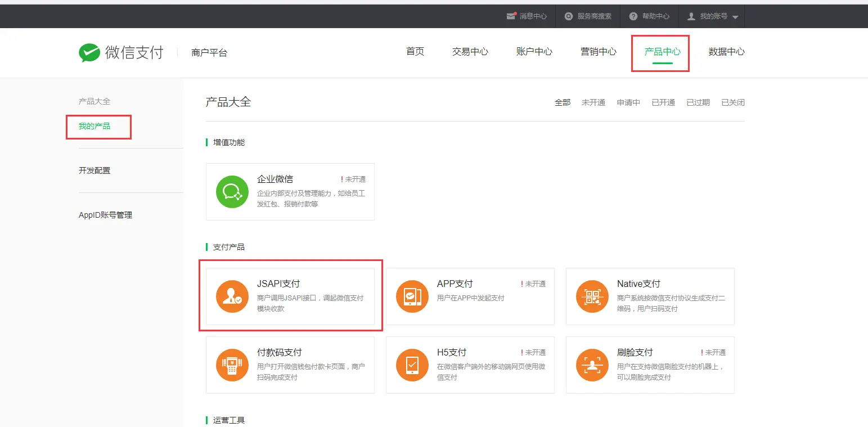The image size is (868, 427).
Task: Click Native支付 description about 二维码
Action: pyautogui.click(x=671, y=303)
